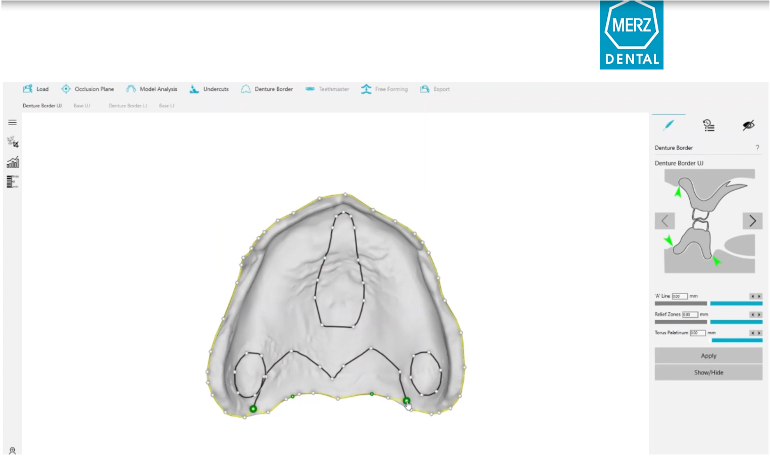Open the hamburger menu in left sidebar
Image resolution: width=770 pixels, height=456 pixels.
[x=12, y=122]
